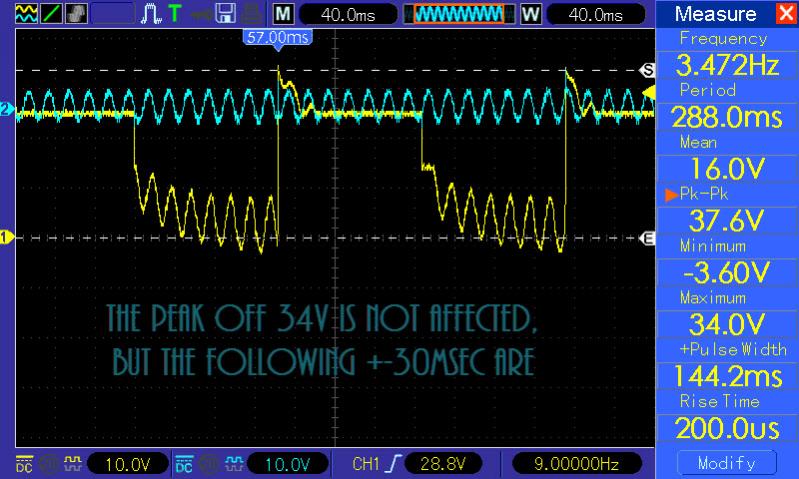
Task: Click the W window timebase icon
Action: (530, 14)
